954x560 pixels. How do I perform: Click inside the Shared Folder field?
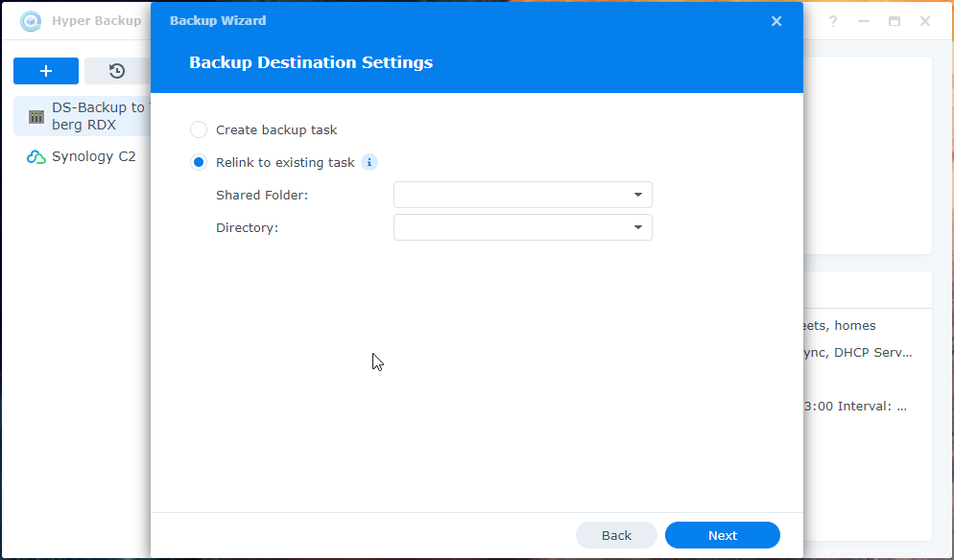(509, 196)
